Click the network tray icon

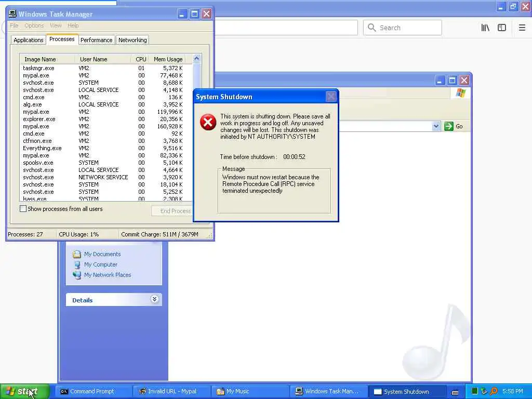click(484, 391)
